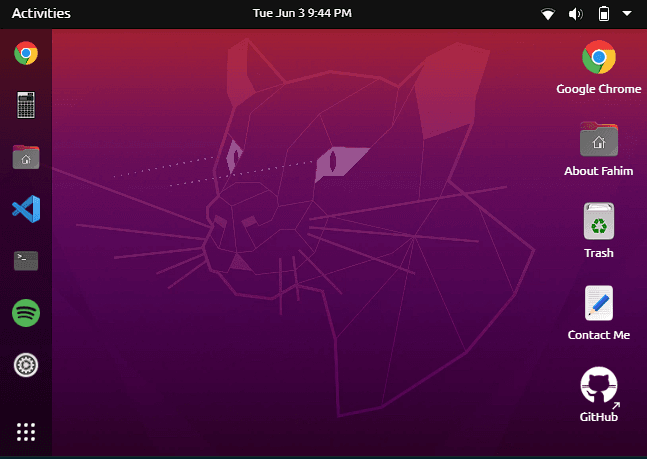Open the Google Chrome desktop shortcut
Screen dimensions: 647x459
(x=598, y=58)
